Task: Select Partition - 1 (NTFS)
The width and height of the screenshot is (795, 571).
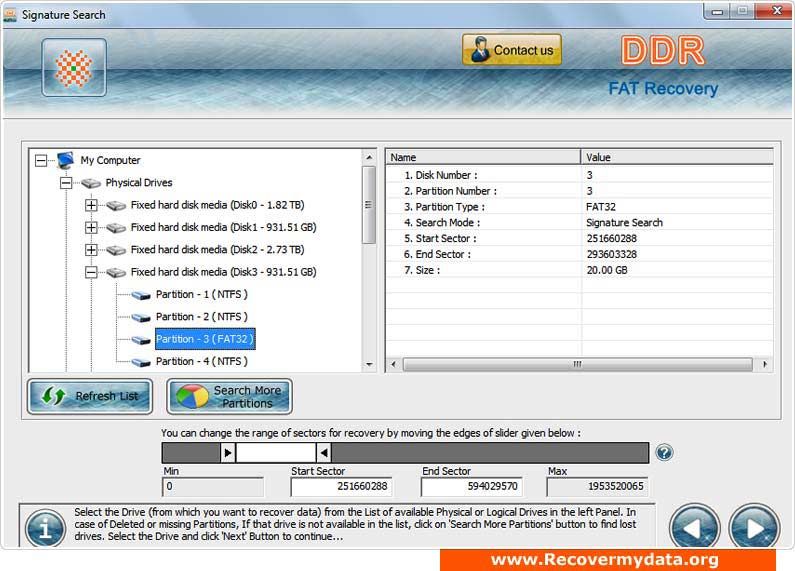Action: [x=202, y=294]
